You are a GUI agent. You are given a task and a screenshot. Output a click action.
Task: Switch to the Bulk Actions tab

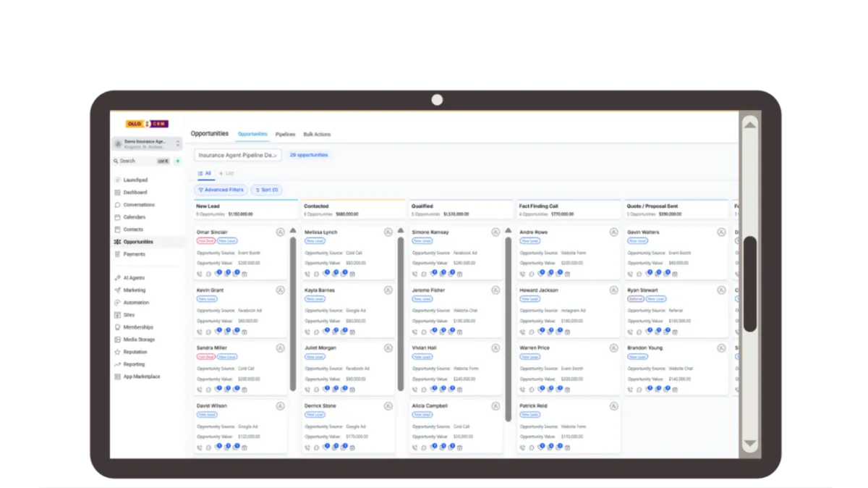317,135
